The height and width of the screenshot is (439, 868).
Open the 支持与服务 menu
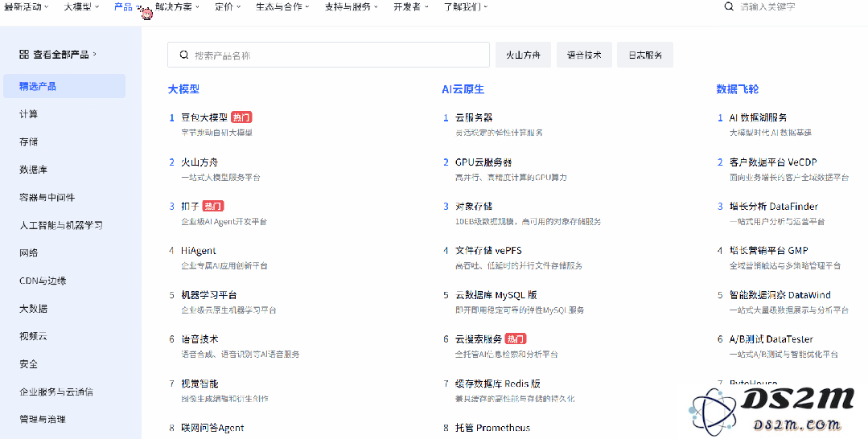click(352, 7)
